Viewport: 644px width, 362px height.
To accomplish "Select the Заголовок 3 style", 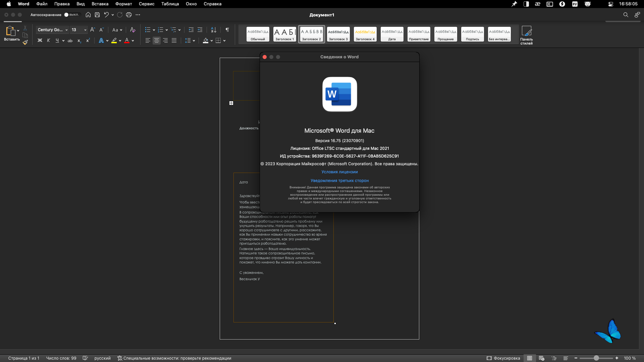I will click(x=338, y=34).
